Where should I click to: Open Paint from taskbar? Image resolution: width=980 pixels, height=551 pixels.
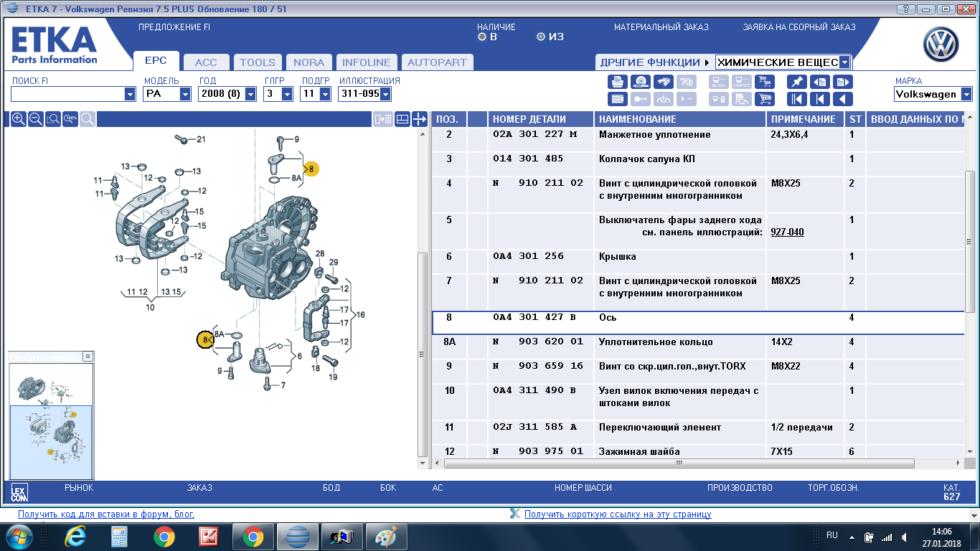pyautogui.click(x=386, y=537)
